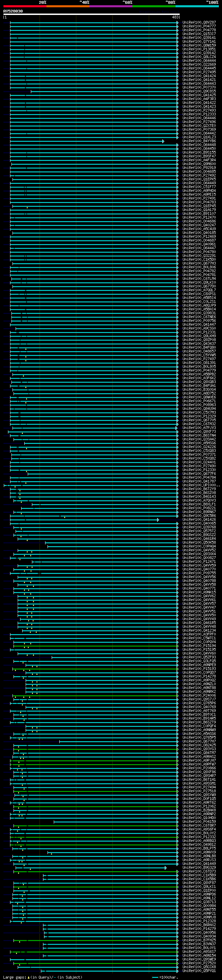Select hit label UniRef100_O49812
This screenshot has width=222, height=980.
click(199, 844)
